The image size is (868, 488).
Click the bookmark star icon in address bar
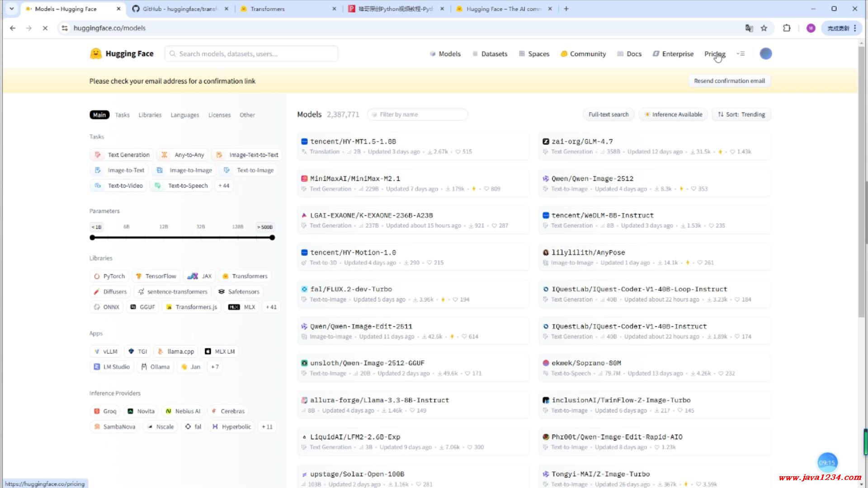point(764,28)
